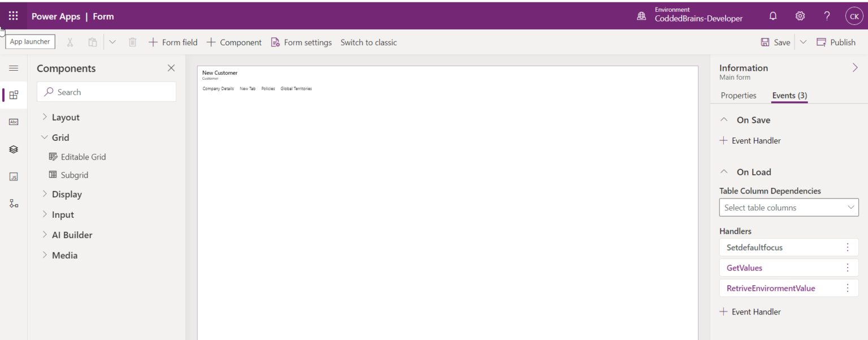Open the Form libraries JS icon
Image resolution: width=868 pixels, height=340 pixels.
point(14,177)
